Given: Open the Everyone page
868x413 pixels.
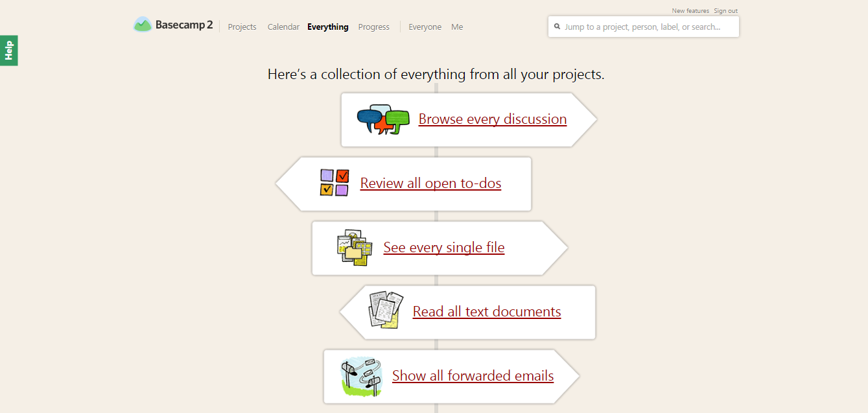Looking at the screenshot, I should 425,27.
